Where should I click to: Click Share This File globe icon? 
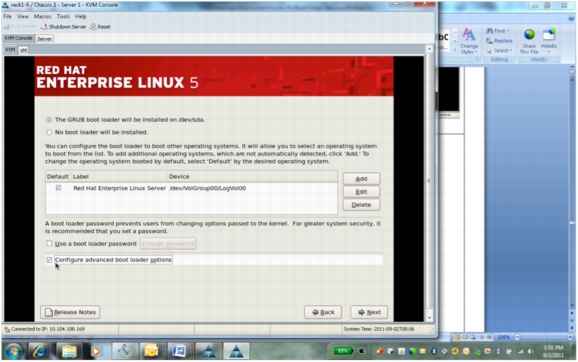coord(529,35)
